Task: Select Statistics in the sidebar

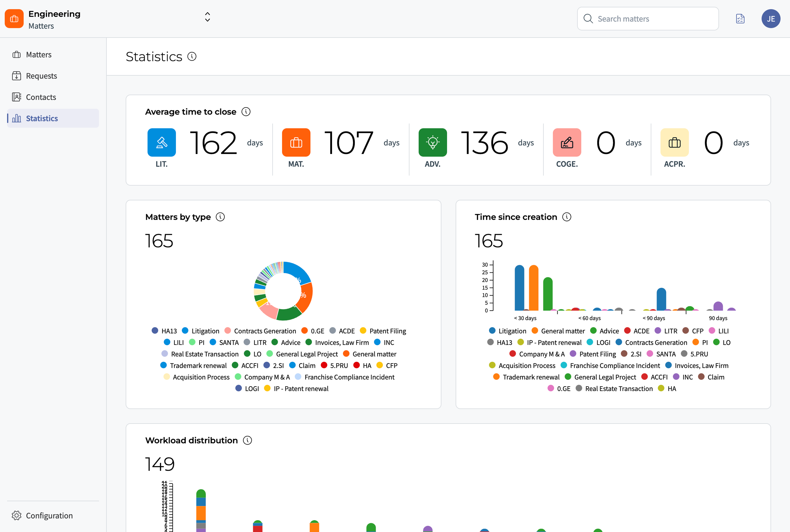Action: 42,118
